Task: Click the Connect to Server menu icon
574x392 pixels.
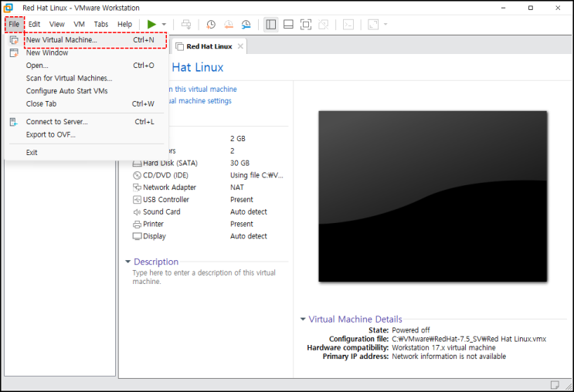Action: click(14, 122)
